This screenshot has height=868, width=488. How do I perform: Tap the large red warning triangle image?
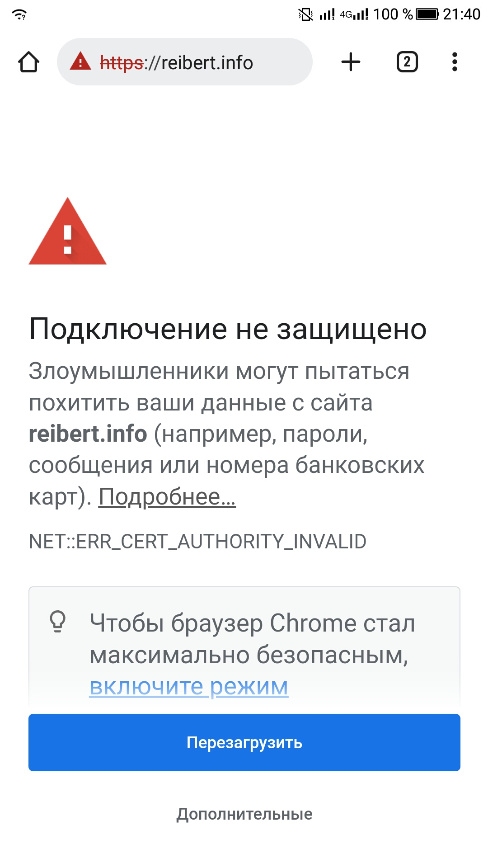67,231
